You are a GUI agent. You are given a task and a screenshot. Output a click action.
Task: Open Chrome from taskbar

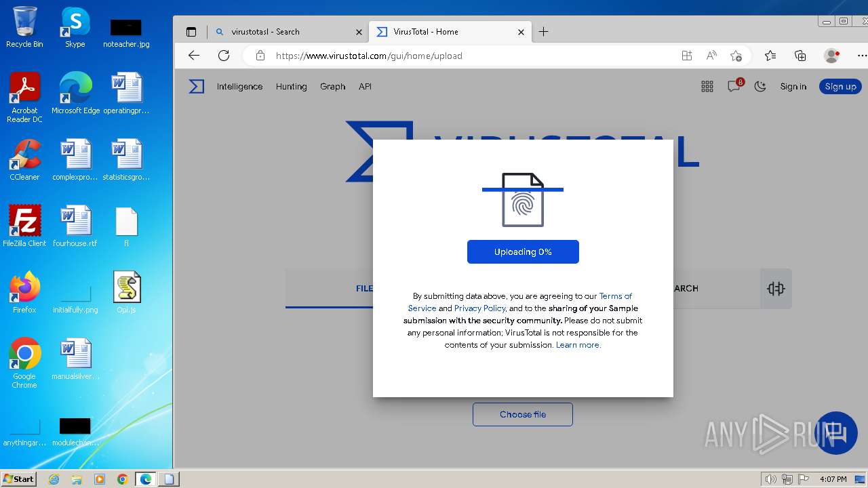(122, 479)
